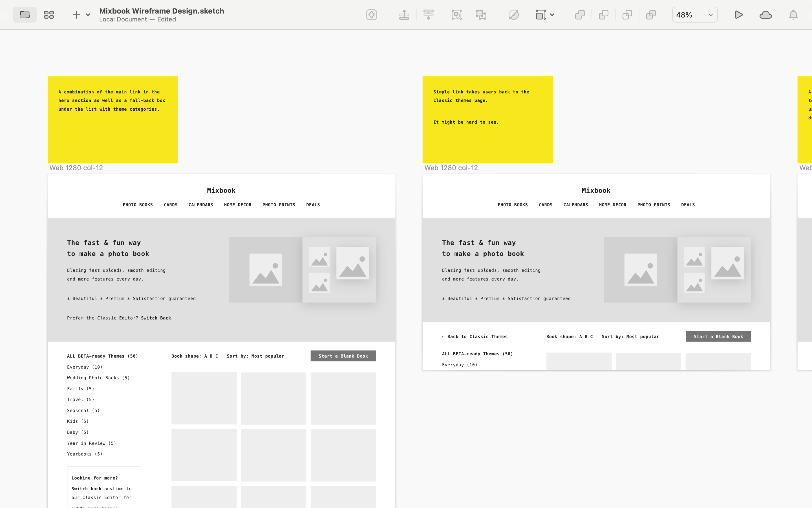Click CALENDARS in left artboard nav
This screenshot has height=508, width=812.
coord(201,205)
